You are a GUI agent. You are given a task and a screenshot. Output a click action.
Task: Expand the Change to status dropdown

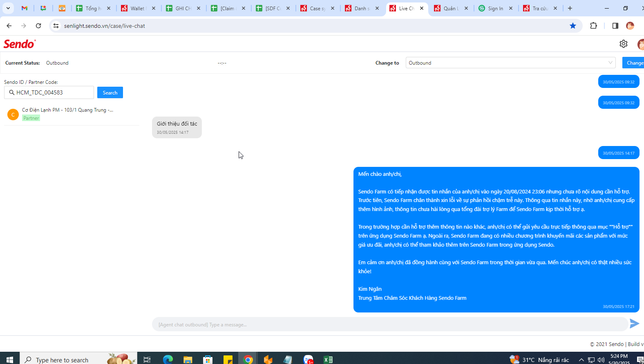pyautogui.click(x=511, y=63)
